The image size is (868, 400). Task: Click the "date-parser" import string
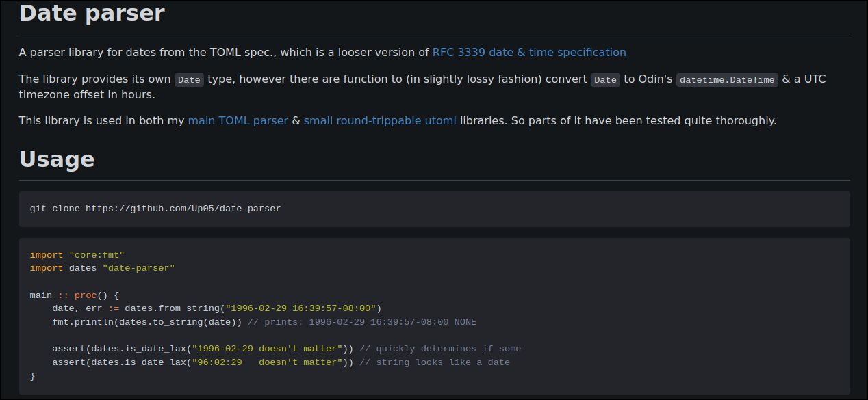[138, 268]
